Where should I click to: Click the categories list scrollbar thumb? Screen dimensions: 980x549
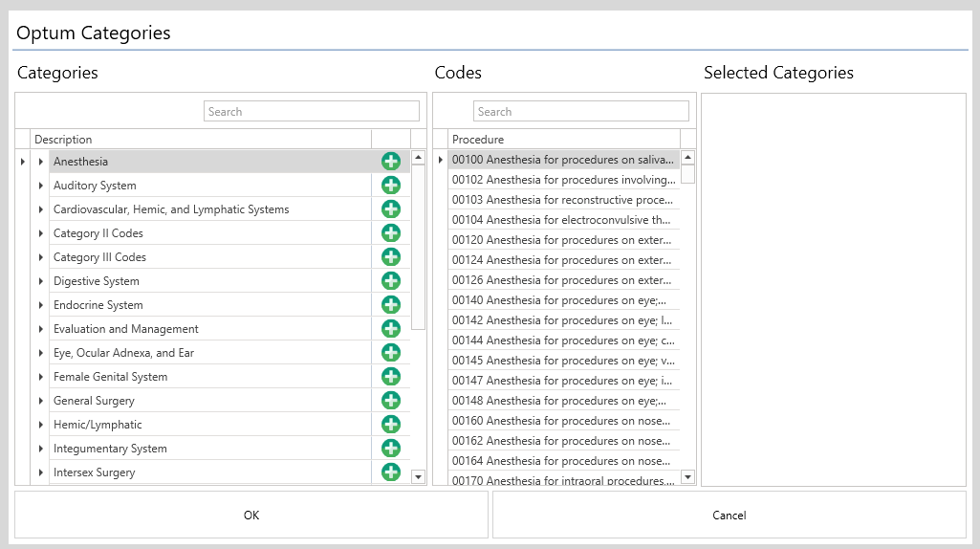tap(418, 247)
